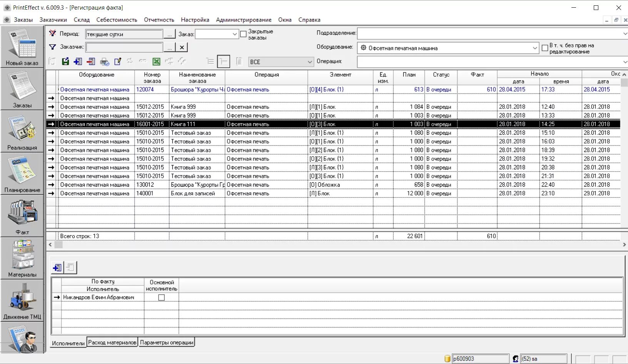This screenshot has width=628, height=364.
Task: Open the Материалы sidebar section
Action: [22, 259]
